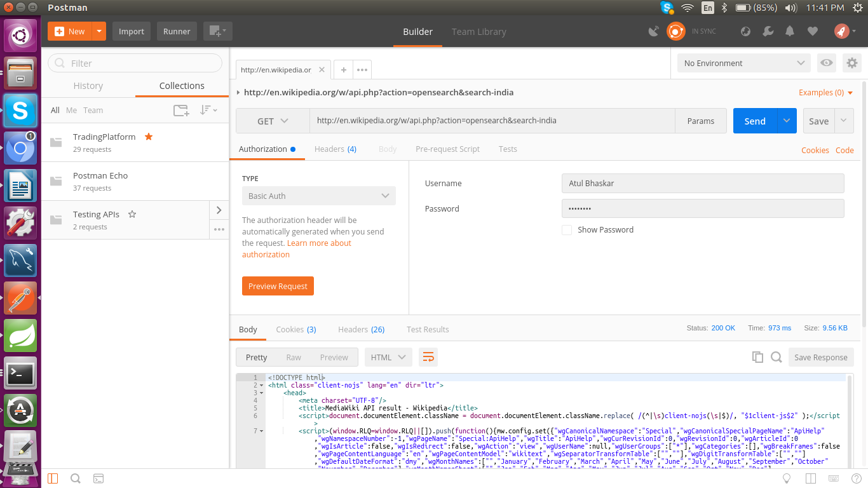The image size is (868, 488).
Task: Open help question mark icon
Action: pos(856,478)
